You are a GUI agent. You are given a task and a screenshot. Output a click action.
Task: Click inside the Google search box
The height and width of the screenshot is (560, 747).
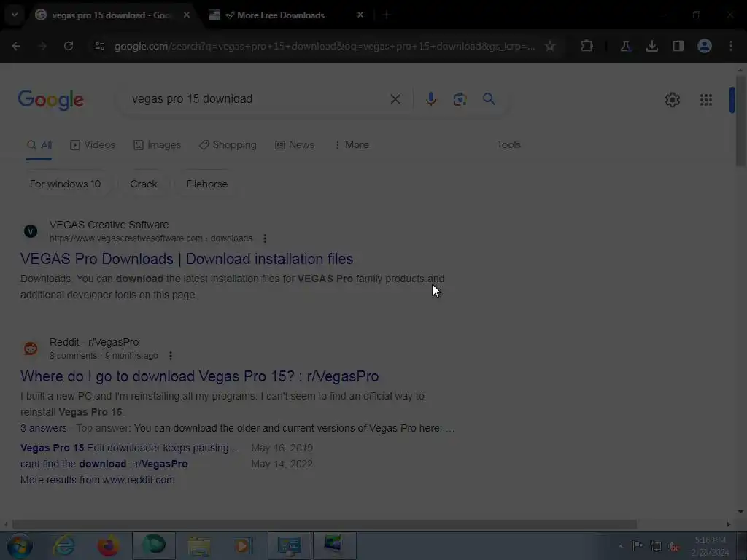click(258, 99)
